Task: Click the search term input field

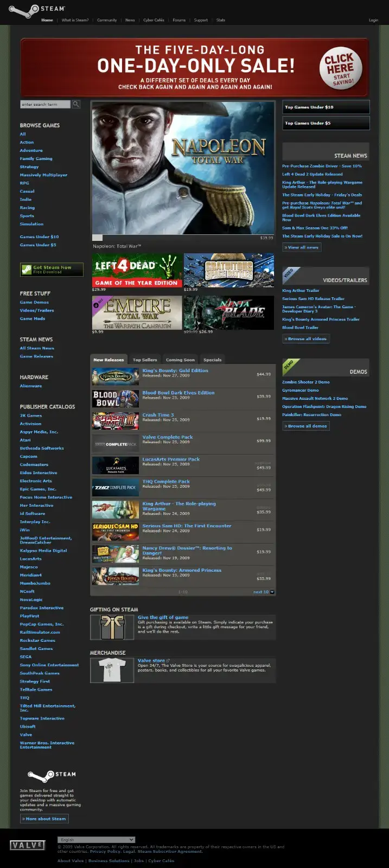Action: (x=46, y=104)
